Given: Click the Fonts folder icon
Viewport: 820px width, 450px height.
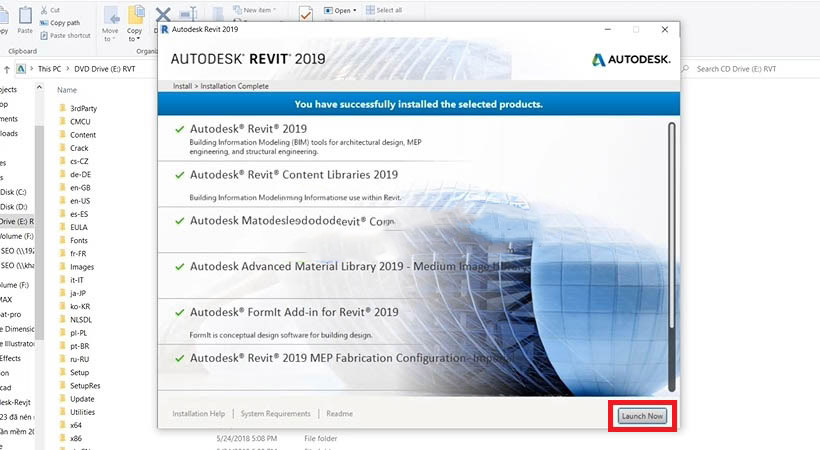Looking at the screenshot, I should coord(62,240).
